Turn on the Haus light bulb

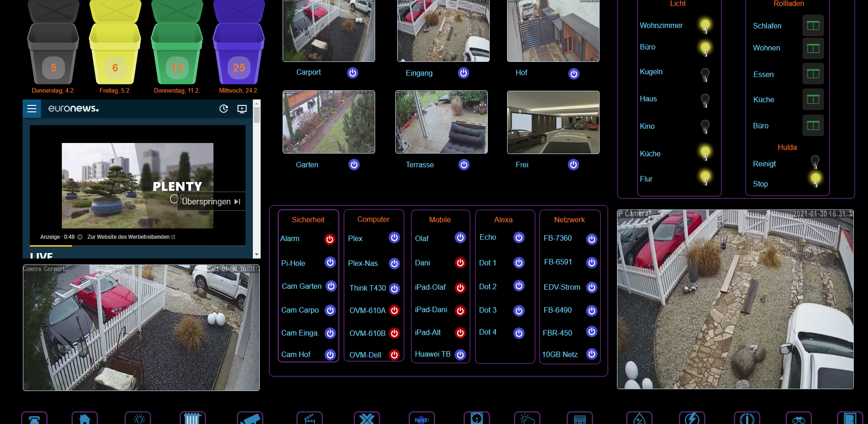pyautogui.click(x=705, y=100)
